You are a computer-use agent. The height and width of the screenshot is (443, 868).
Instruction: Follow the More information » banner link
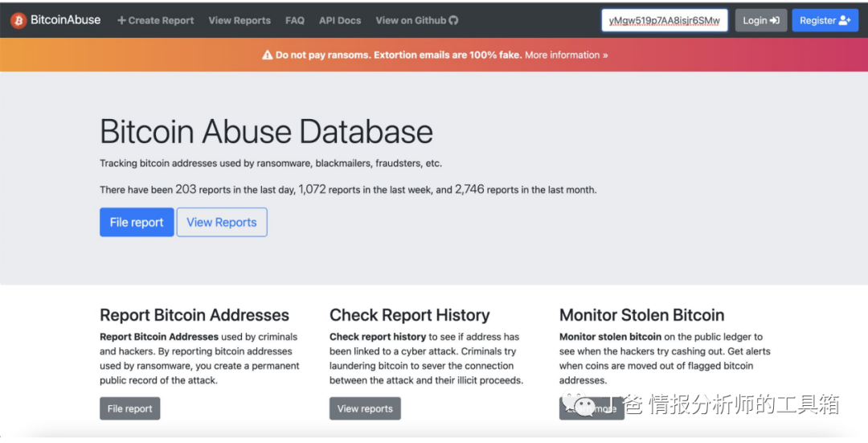coord(567,55)
